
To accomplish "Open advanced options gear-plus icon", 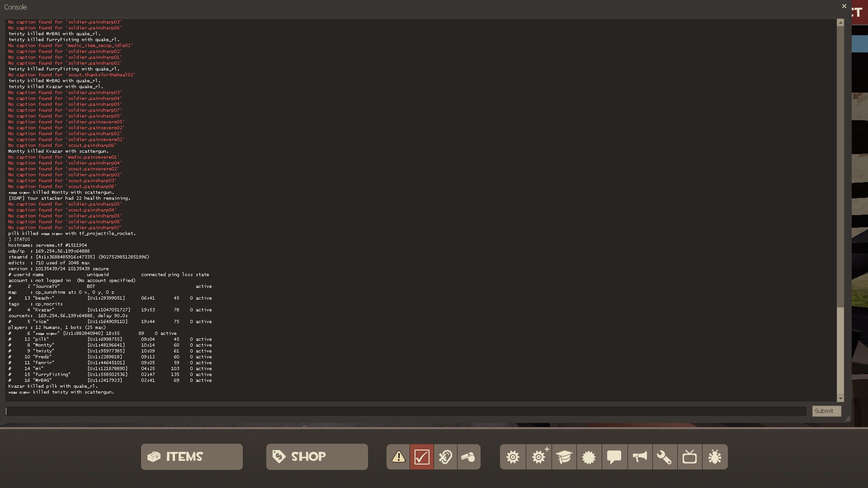I will 538,457.
